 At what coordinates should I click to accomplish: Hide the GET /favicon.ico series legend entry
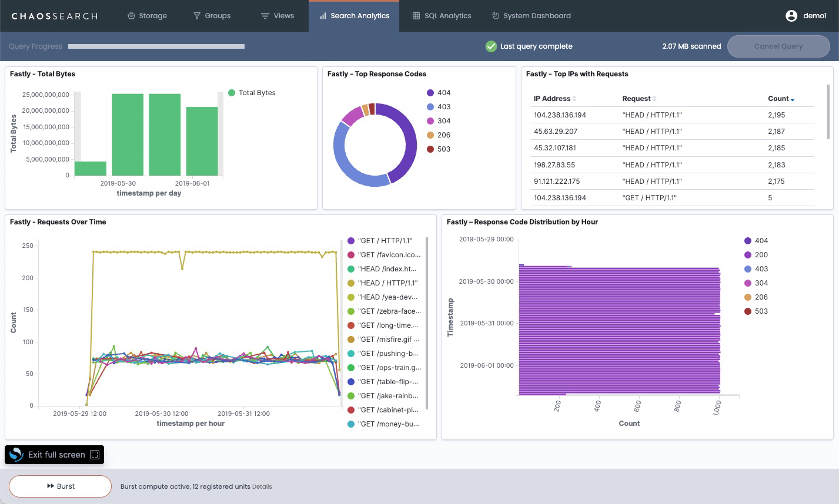coord(385,254)
